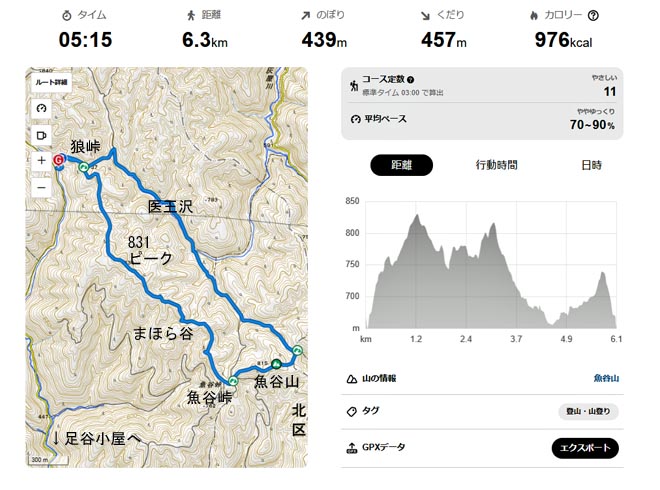Zoom out the map with minus
Screen dimensions: 660x490
pos(41,187)
